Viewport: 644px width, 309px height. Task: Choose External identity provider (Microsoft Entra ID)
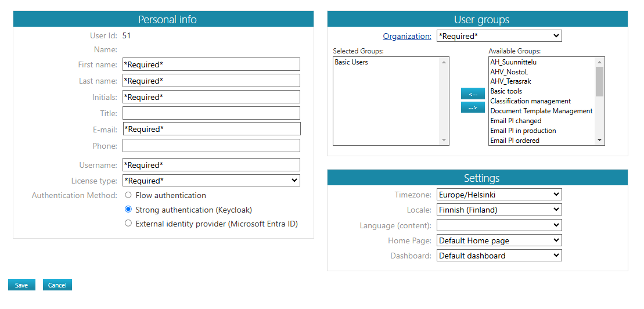click(x=128, y=224)
